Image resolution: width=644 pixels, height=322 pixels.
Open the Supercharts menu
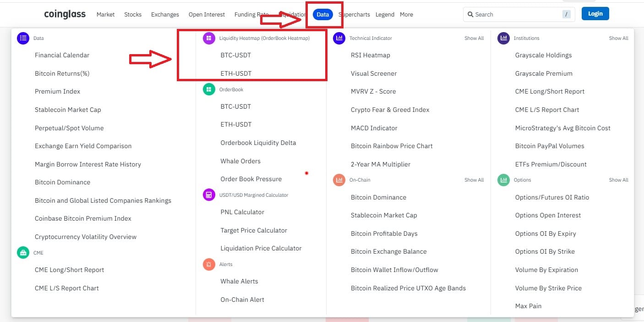[x=354, y=15]
